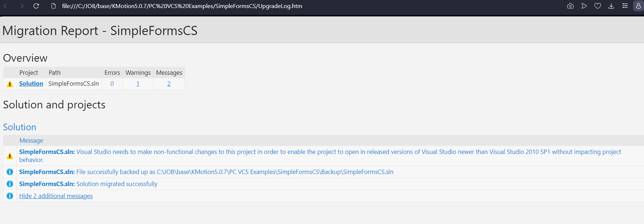Collapse messages via Hide 2 additional messages

[56, 196]
